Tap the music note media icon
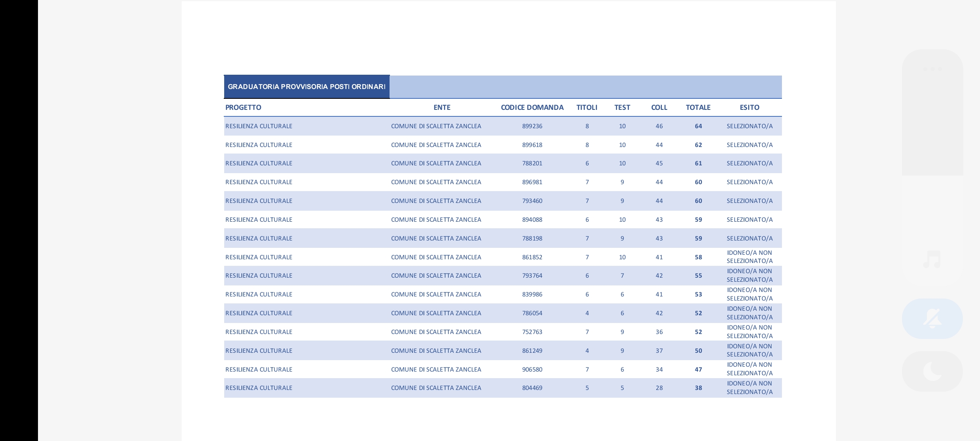 click(932, 260)
